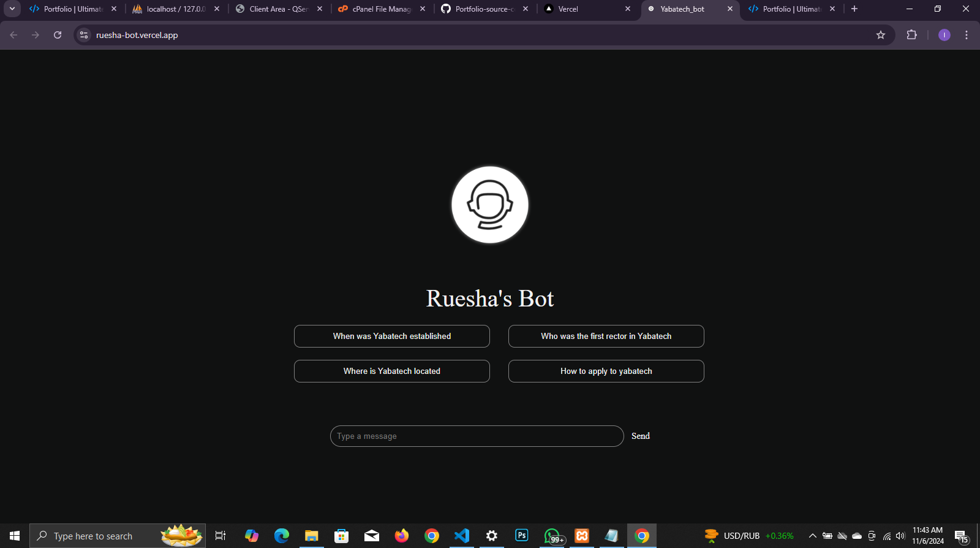980x548 pixels.
Task: Switch to the Vercel tab
Action: 582,9
